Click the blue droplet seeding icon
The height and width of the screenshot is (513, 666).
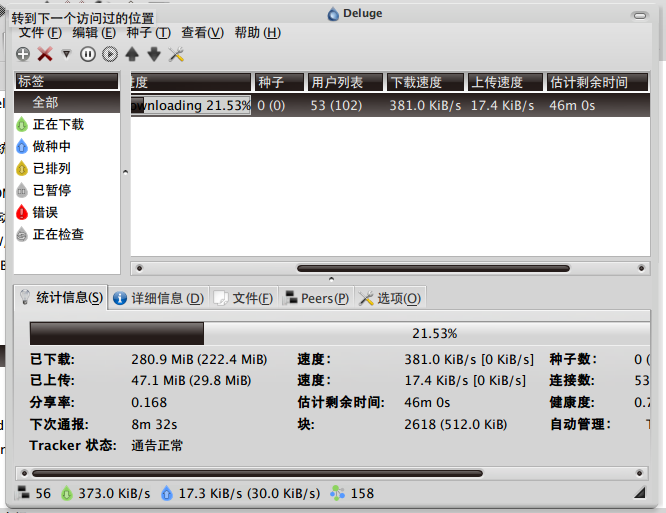click(x=22, y=147)
